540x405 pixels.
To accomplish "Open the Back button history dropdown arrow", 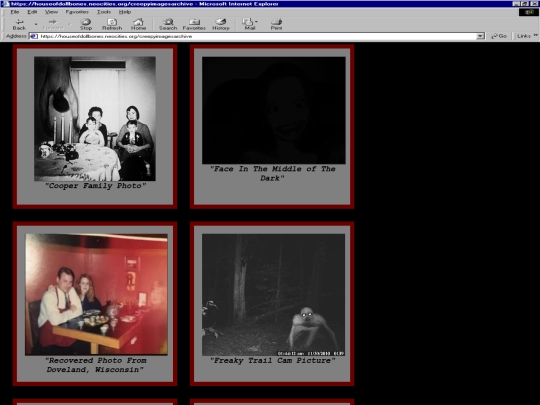I will click(x=36, y=24).
